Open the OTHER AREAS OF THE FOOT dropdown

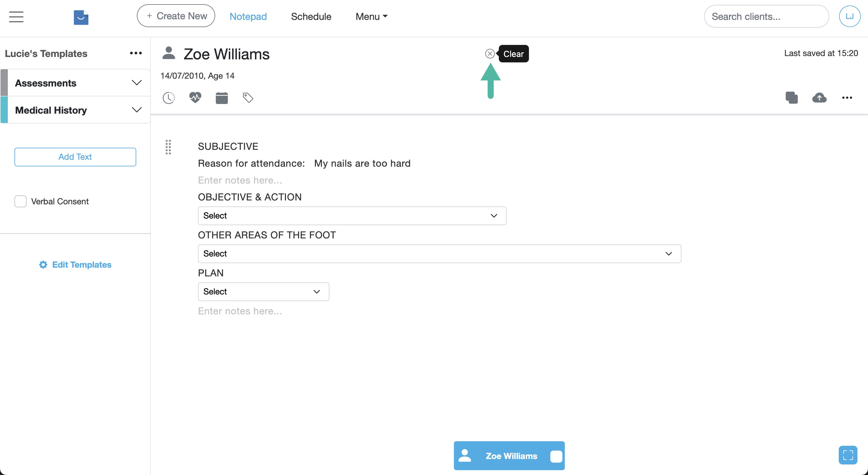click(439, 254)
